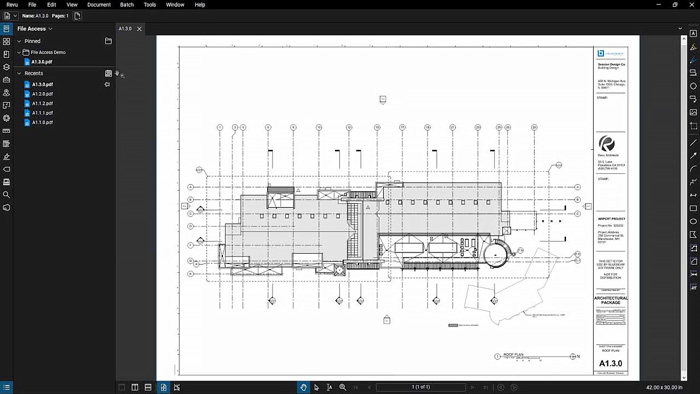700x394 pixels.
Task: Open the Window menu
Action: click(x=175, y=5)
